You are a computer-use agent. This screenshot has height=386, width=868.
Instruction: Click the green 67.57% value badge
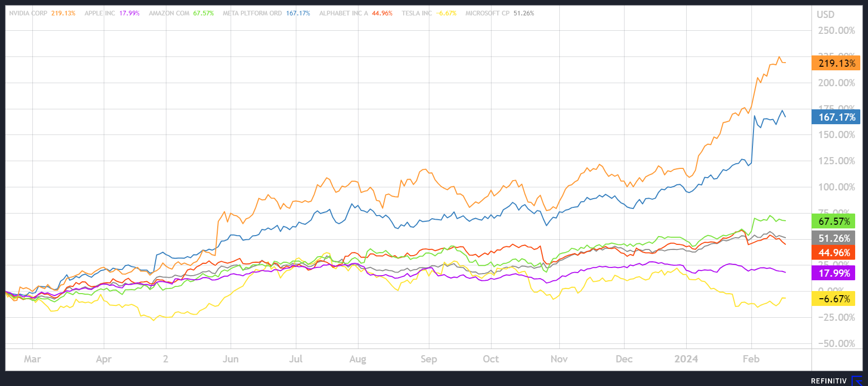pos(834,221)
